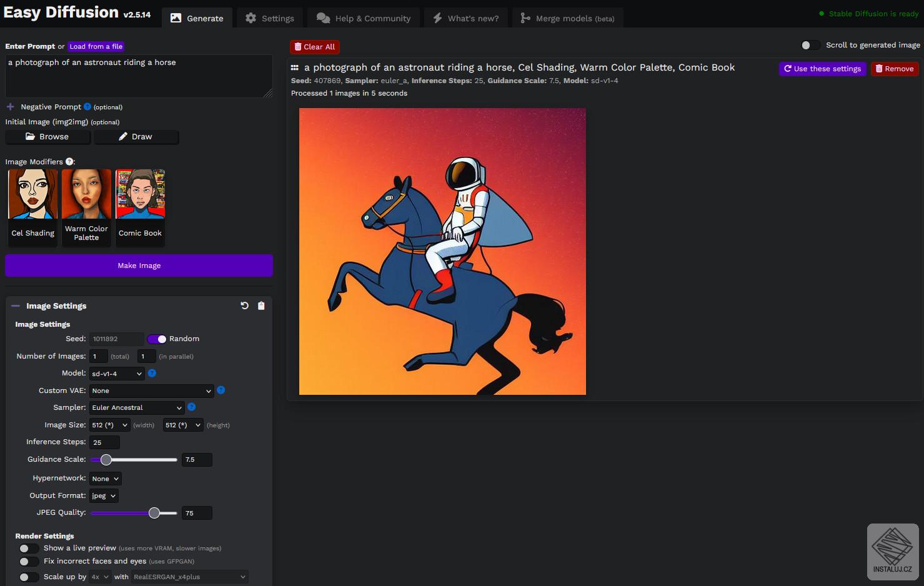Image resolution: width=924 pixels, height=586 pixels.
Task: Adjust the JPEG Quality slider
Action: coord(134,513)
